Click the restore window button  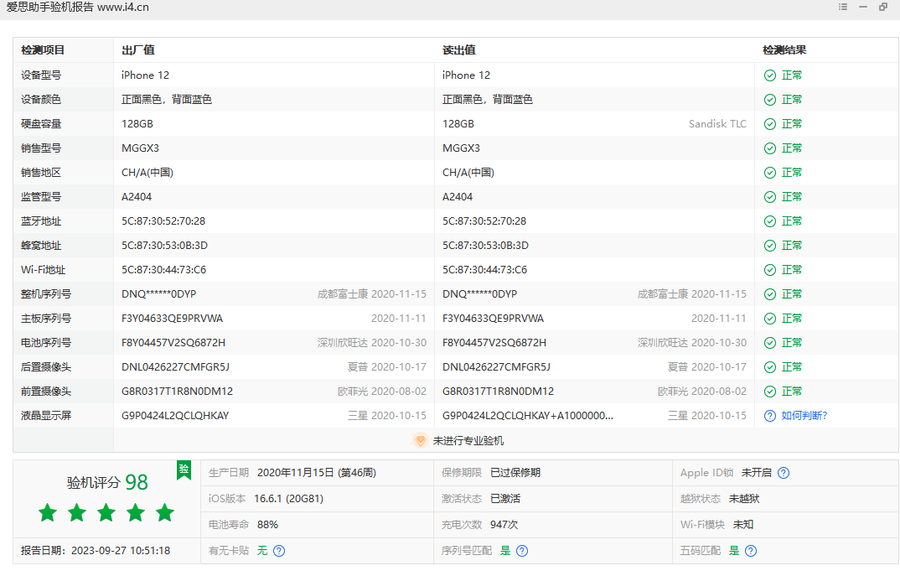883,7
